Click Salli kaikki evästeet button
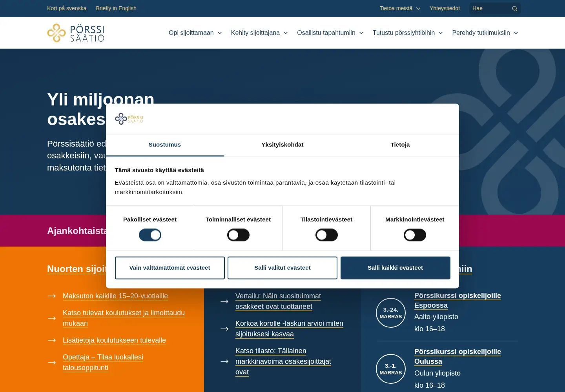 tap(395, 268)
